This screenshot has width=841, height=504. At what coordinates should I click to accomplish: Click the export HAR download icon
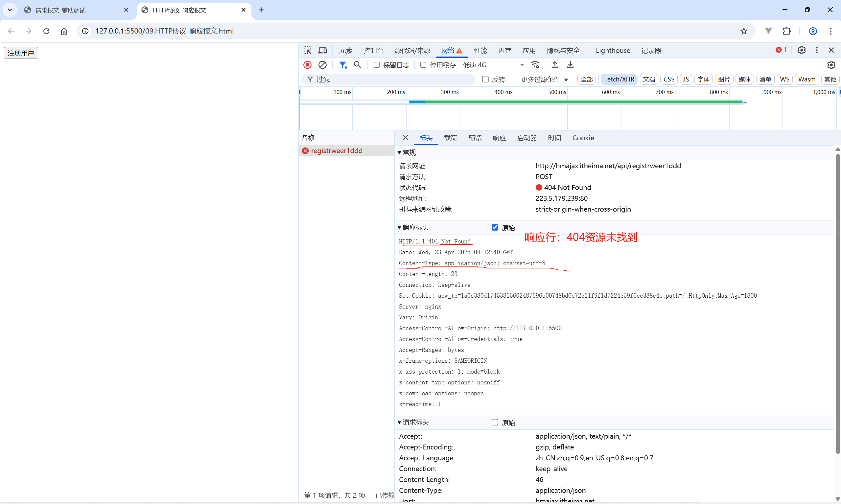[x=570, y=65]
